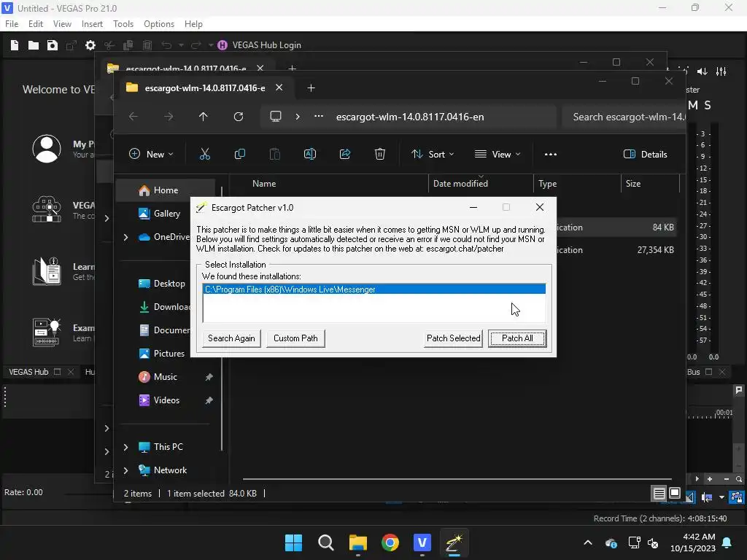
Task: Click Search Again button
Action: point(231,338)
